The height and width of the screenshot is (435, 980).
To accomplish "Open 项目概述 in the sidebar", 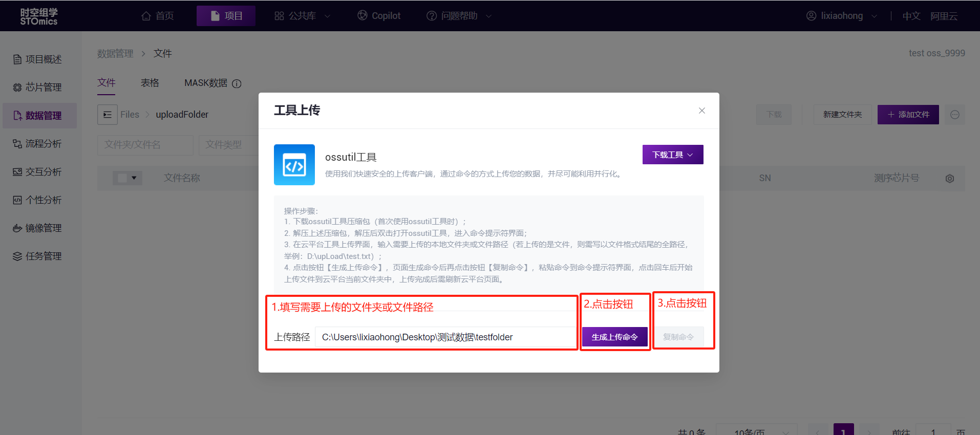I will point(38,59).
